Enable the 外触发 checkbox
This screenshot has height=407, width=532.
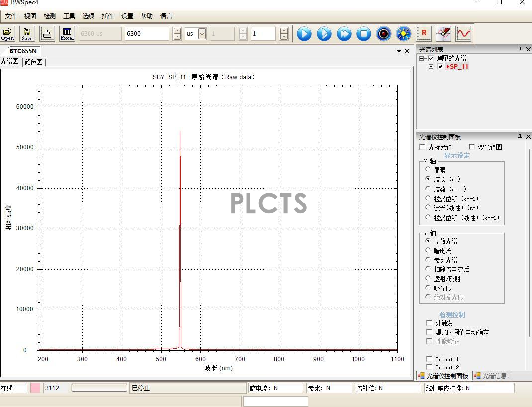point(429,323)
